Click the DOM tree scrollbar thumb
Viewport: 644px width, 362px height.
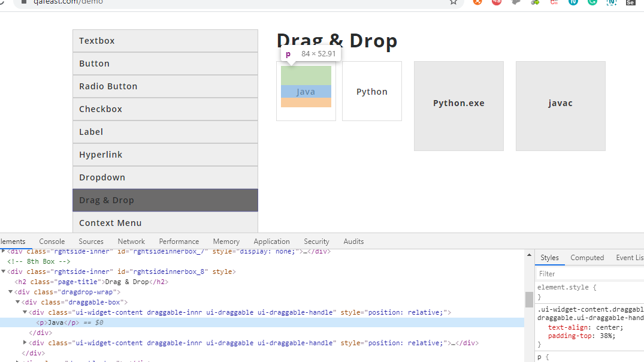point(529,300)
